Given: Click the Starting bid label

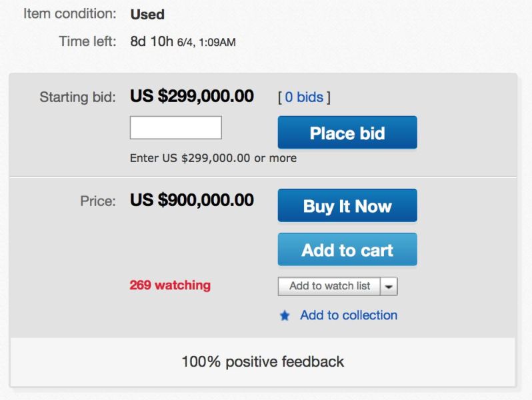Looking at the screenshot, I should pyautogui.click(x=77, y=97).
